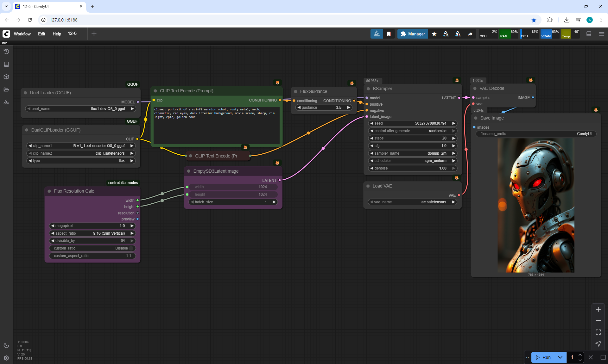
Task: Click fit view icon in canvas controls
Action: (598, 332)
